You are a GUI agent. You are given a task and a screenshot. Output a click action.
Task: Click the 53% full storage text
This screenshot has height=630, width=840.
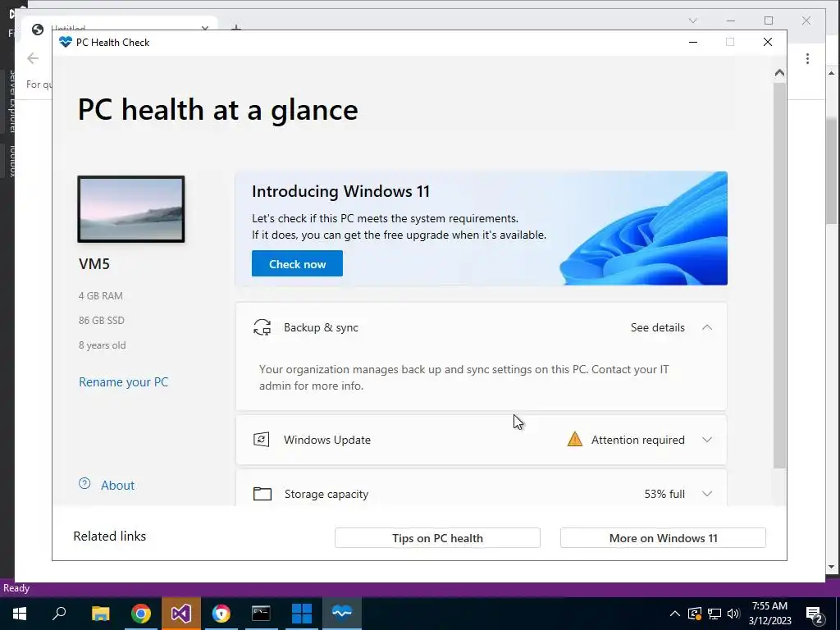[x=664, y=494]
